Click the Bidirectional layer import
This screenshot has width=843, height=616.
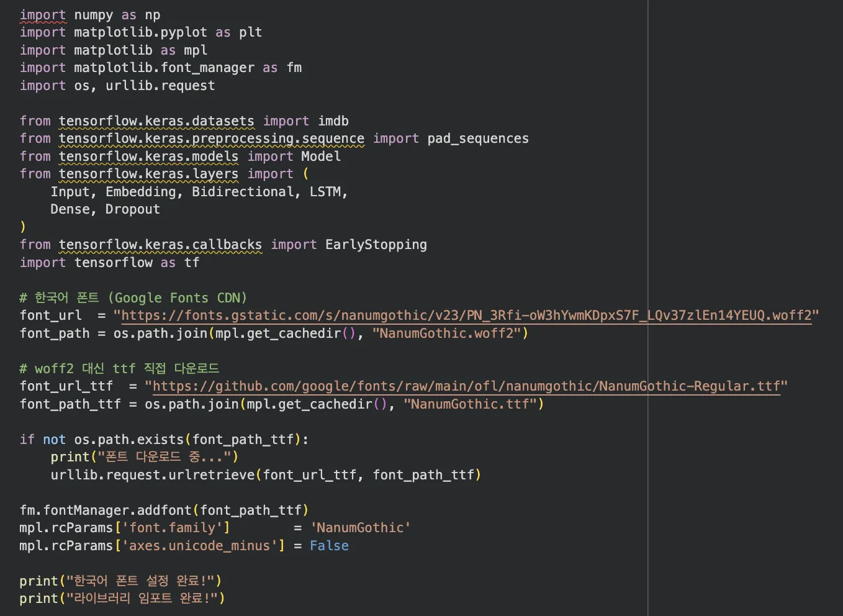click(x=243, y=192)
